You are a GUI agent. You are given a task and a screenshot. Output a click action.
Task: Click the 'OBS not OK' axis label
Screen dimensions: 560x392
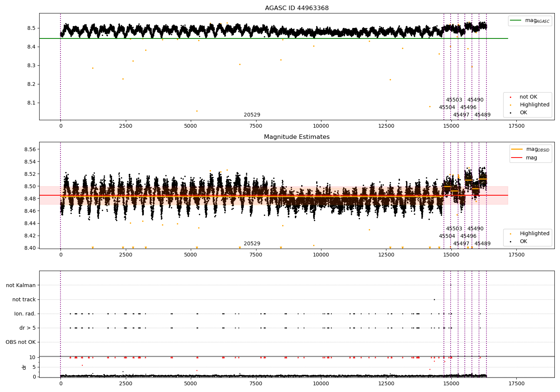[x=21, y=342]
